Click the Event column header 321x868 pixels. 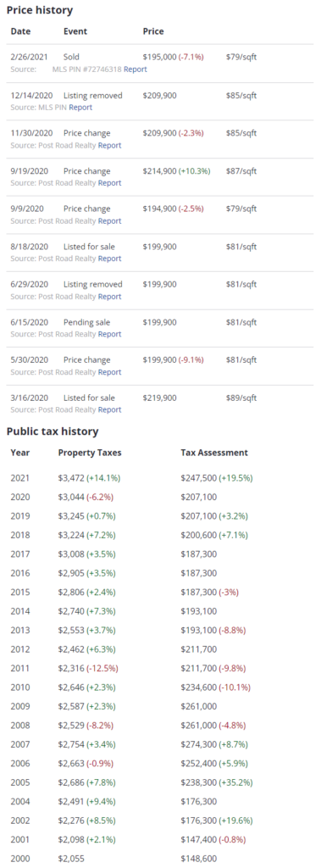(x=75, y=31)
